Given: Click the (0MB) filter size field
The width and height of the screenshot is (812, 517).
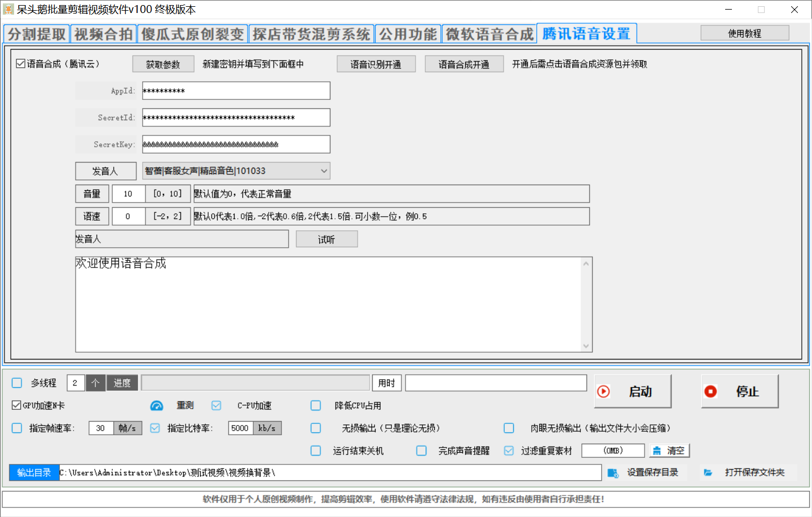Looking at the screenshot, I should coord(613,450).
